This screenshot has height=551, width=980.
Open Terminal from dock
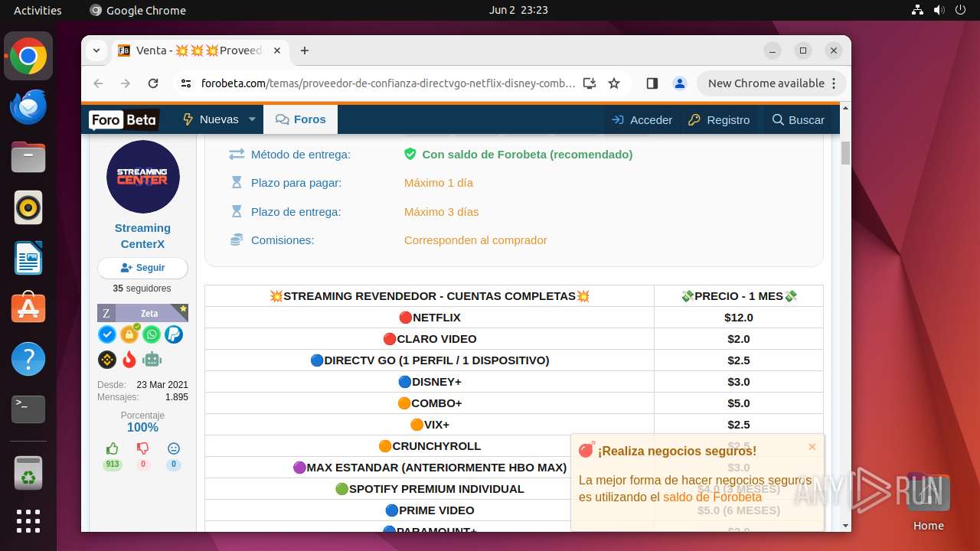(x=28, y=409)
